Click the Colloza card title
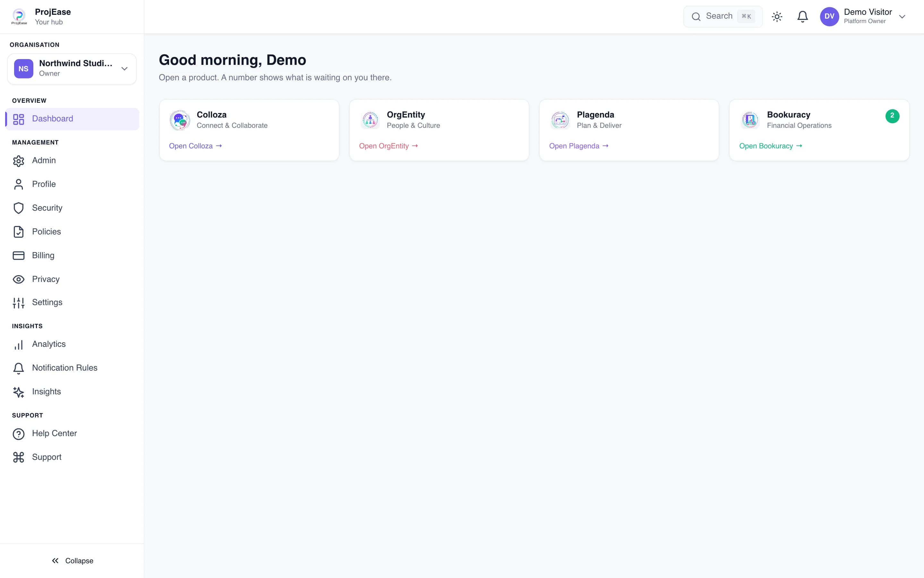This screenshot has height=578, width=924. click(x=211, y=115)
